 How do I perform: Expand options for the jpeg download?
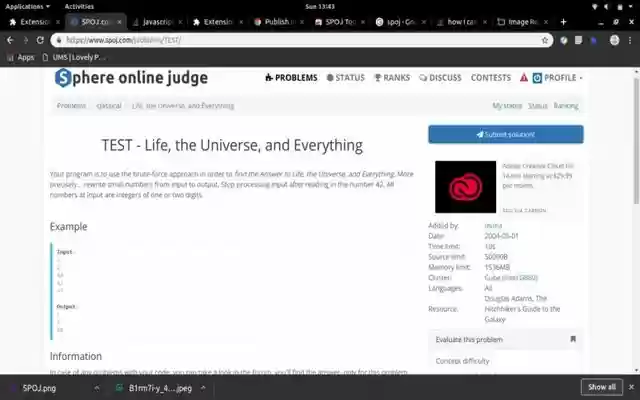(203, 388)
